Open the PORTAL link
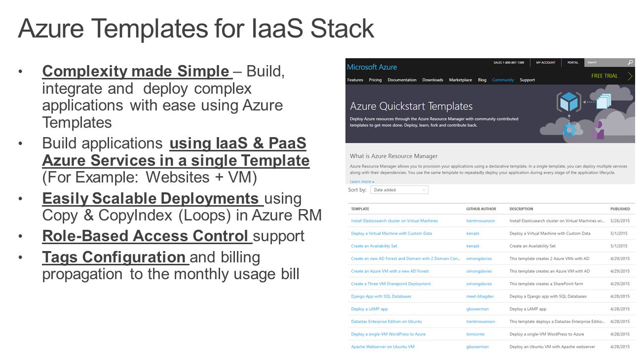644x362 pixels. click(x=573, y=63)
